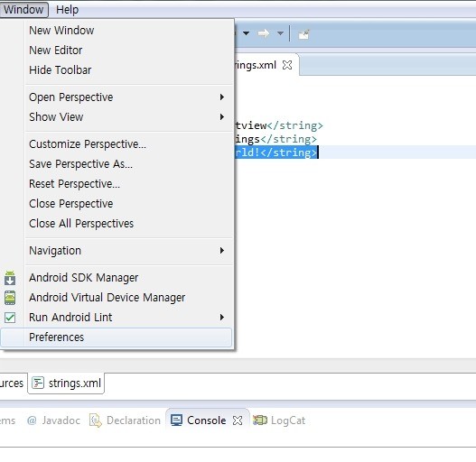
Task: Click the LogCat icon
Action: (260, 420)
